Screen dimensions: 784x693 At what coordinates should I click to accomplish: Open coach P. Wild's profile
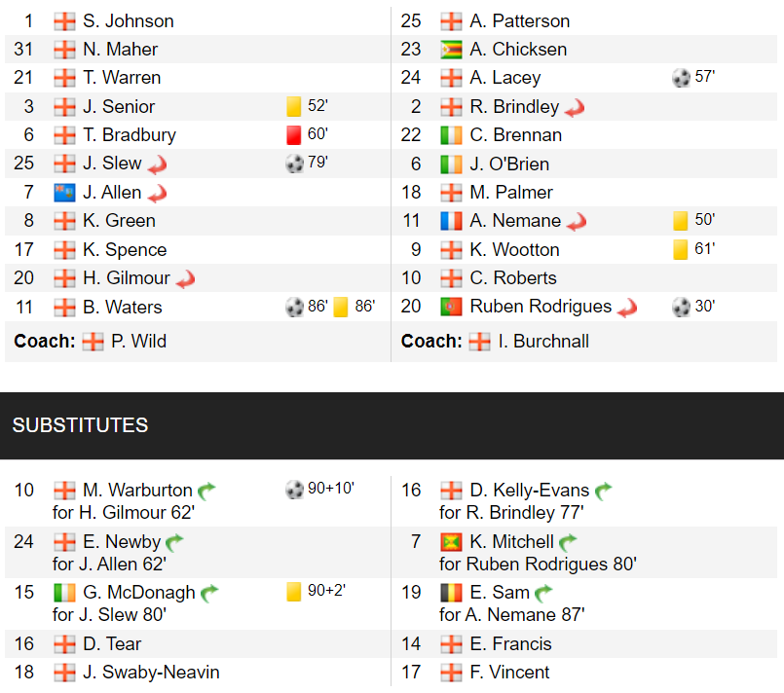tap(138, 341)
